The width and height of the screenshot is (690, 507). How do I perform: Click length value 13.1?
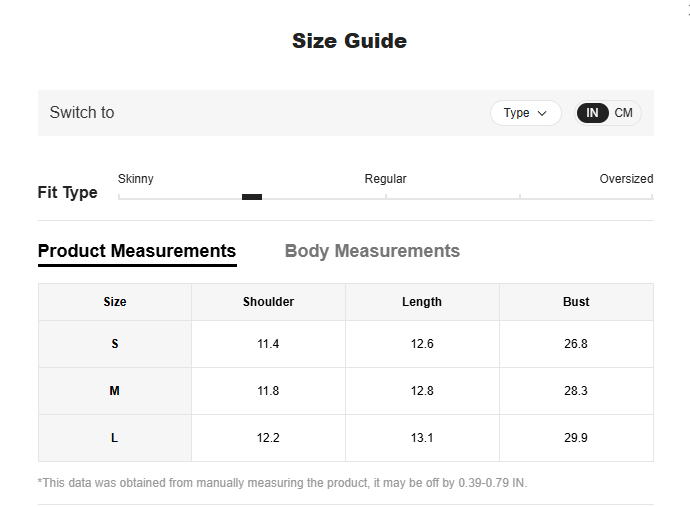click(x=422, y=438)
